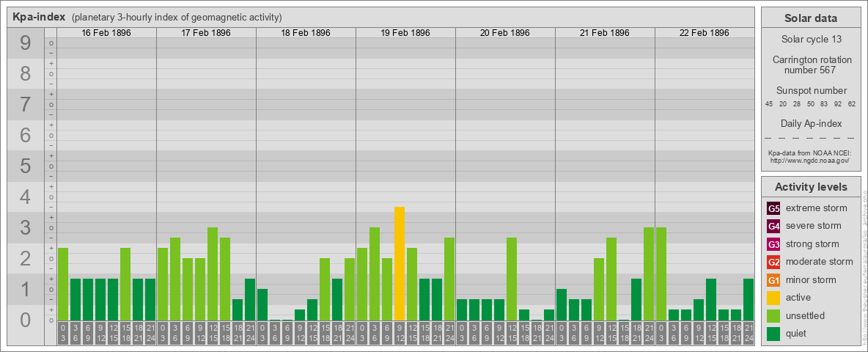Viewport: 868px width, 352px height.
Task: Click the 12-15 hour bar on 20 Feb 1896
Action: (512, 279)
